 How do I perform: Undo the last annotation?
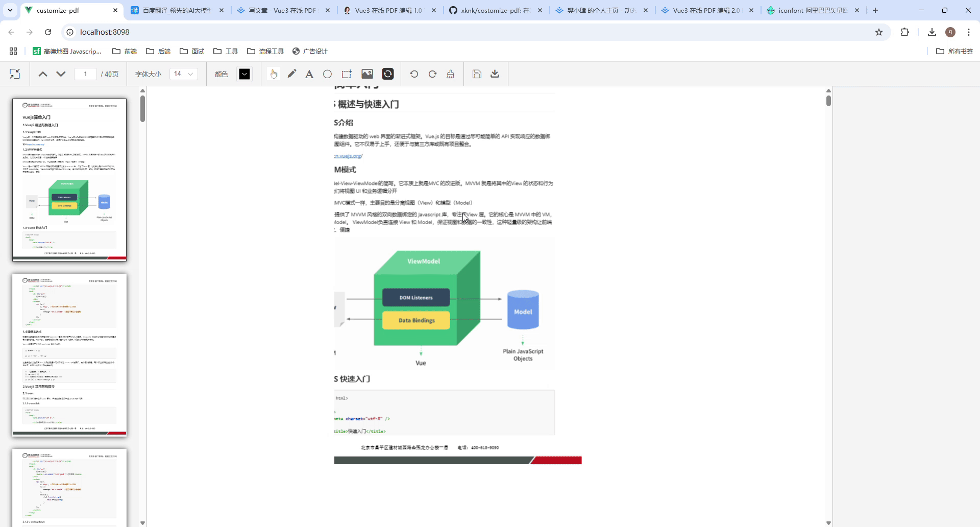(414, 74)
